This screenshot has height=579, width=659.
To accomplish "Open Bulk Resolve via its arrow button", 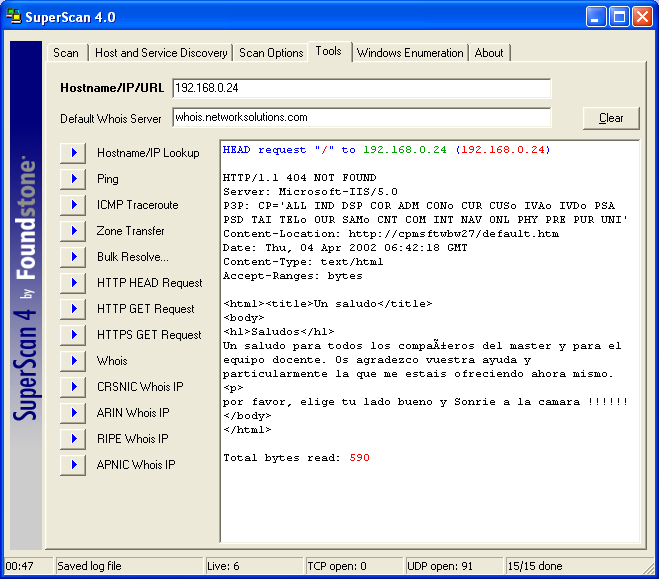I will (73, 257).
